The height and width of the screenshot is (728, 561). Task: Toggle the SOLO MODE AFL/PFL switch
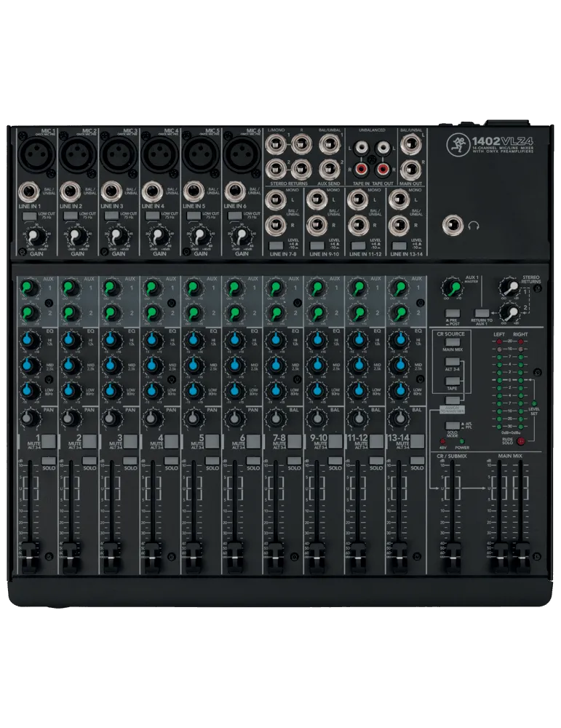pos(452,425)
